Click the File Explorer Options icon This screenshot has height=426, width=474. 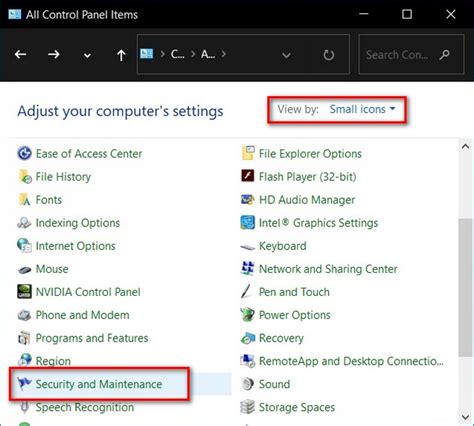coord(248,154)
